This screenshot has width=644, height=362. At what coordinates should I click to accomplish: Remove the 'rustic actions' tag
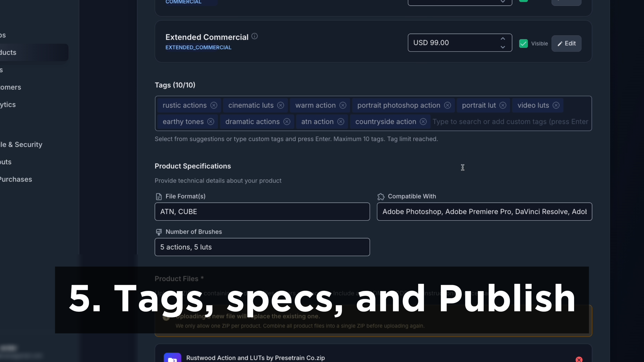point(214,105)
